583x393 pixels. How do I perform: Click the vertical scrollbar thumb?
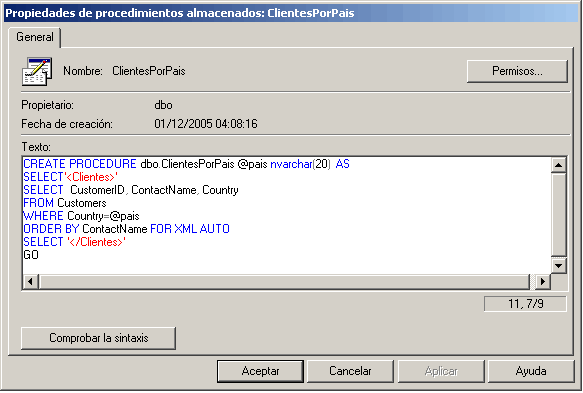click(x=558, y=215)
